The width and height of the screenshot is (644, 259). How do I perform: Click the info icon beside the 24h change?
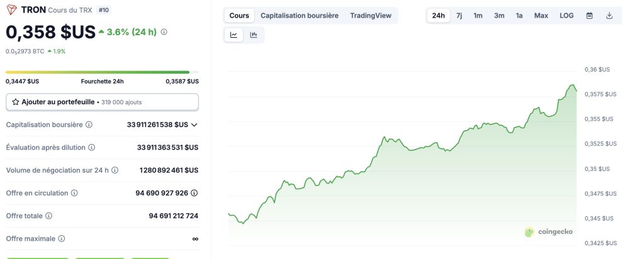click(x=164, y=32)
